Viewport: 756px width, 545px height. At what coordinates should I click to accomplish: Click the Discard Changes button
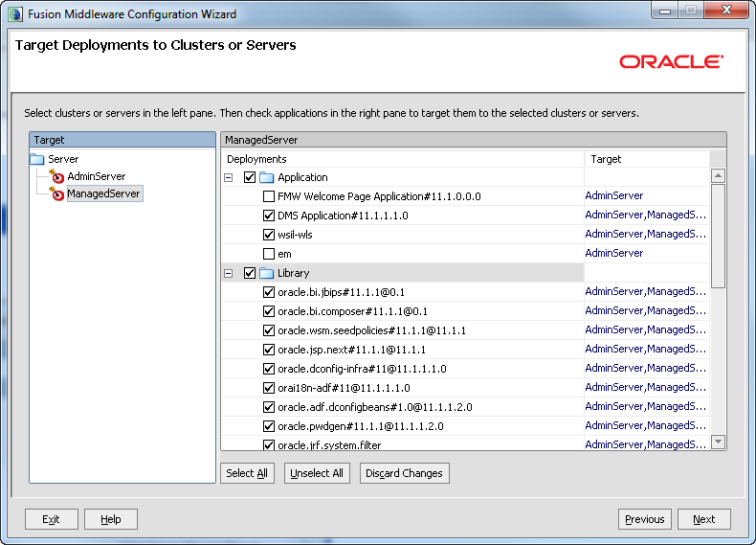[x=404, y=473]
